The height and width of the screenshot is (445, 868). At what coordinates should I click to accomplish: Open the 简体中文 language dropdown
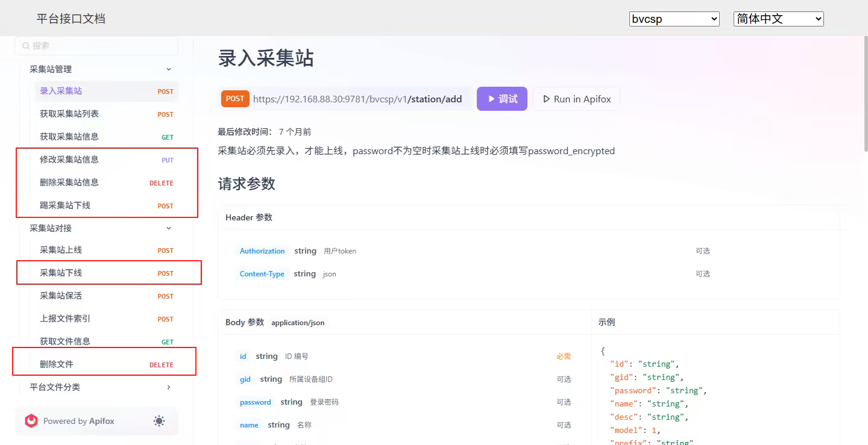(x=778, y=19)
